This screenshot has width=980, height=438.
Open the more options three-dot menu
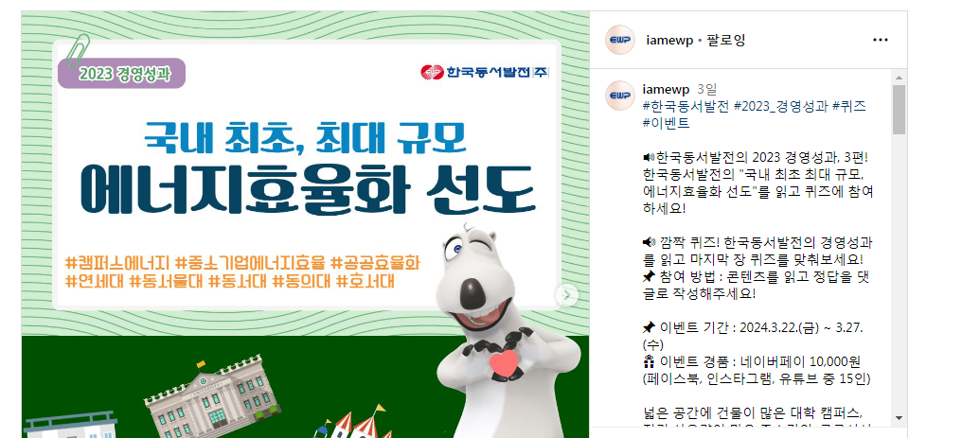point(880,40)
